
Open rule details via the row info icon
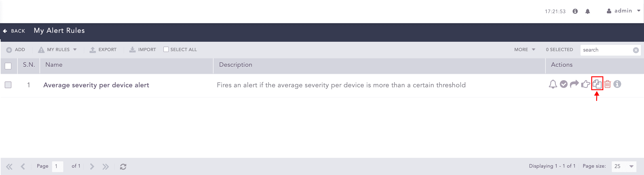617,84
